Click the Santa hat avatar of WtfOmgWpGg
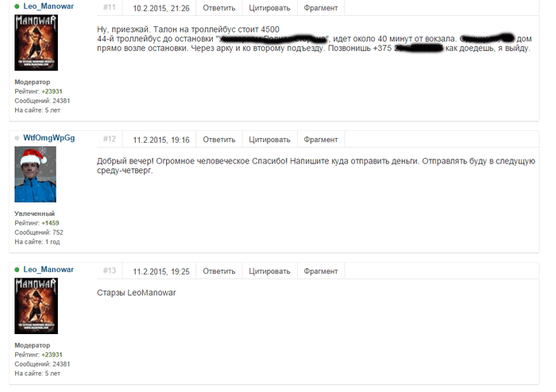 point(35,175)
